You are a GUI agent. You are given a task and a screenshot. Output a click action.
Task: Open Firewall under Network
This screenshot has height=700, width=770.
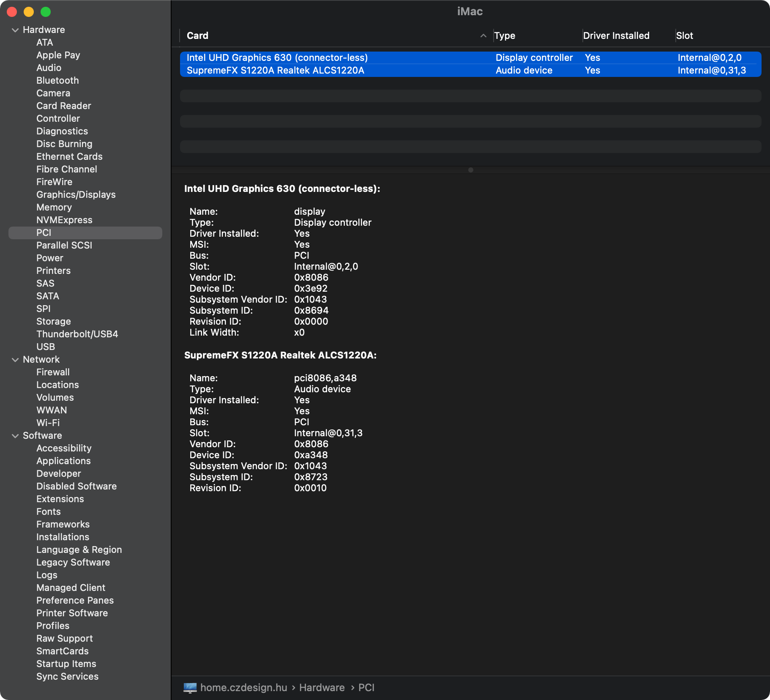pyautogui.click(x=53, y=372)
